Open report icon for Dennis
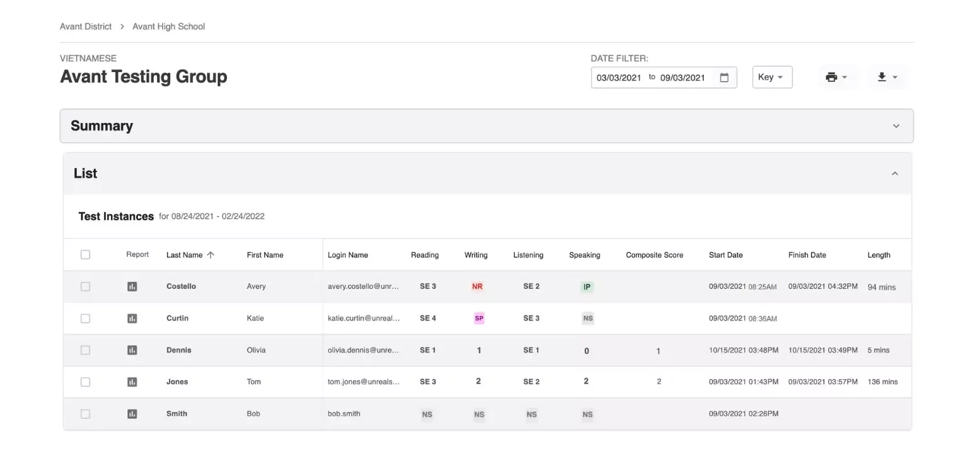The image size is (980, 475). (132, 350)
